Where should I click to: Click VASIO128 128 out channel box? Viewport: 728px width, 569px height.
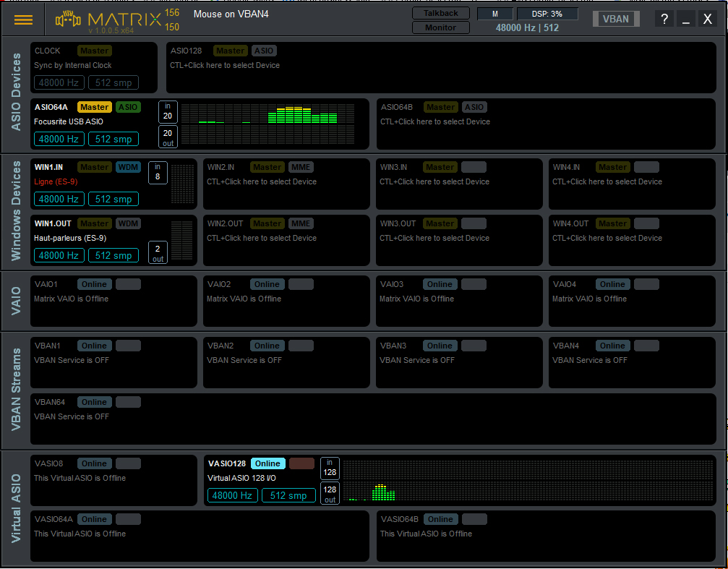point(330,493)
